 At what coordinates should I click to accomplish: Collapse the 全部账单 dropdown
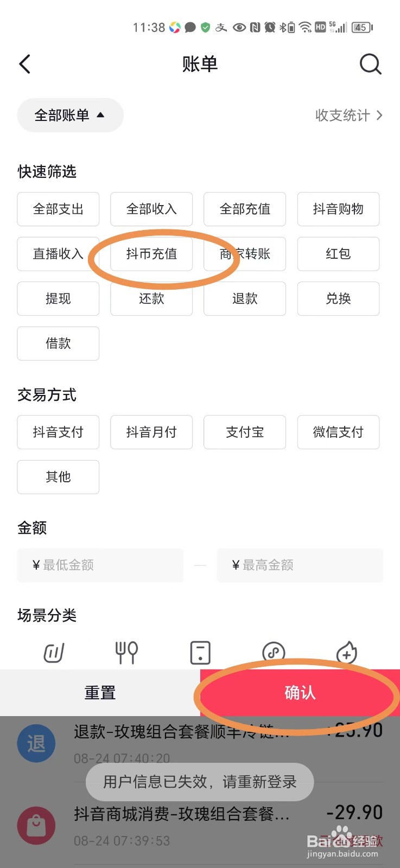point(71,115)
